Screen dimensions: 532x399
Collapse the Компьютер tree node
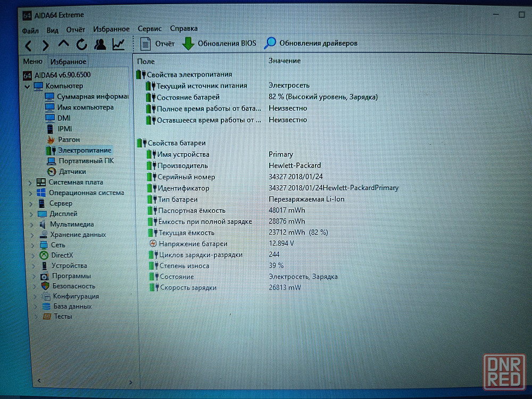pos(27,86)
